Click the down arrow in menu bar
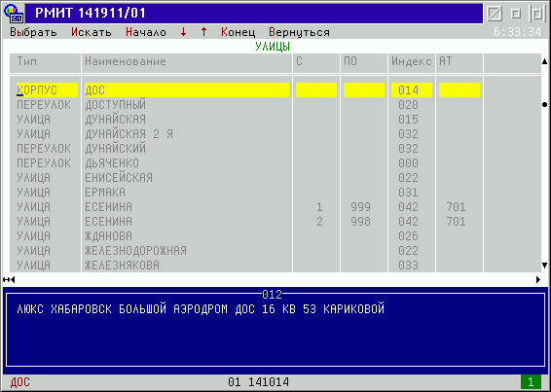Image resolution: width=551 pixels, height=392 pixels. (183, 32)
